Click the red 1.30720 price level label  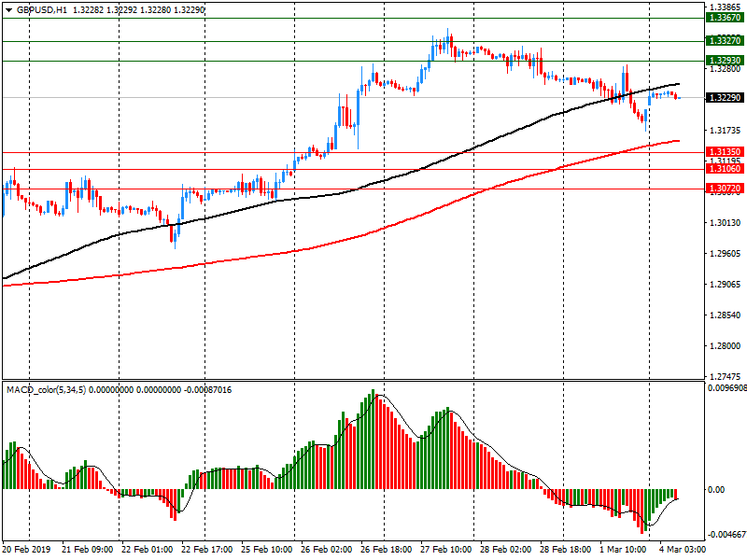click(x=725, y=189)
